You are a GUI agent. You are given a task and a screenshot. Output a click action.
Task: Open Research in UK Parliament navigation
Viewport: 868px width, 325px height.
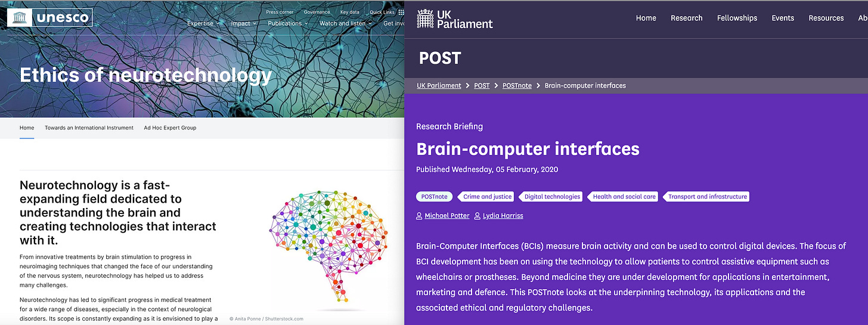click(687, 18)
